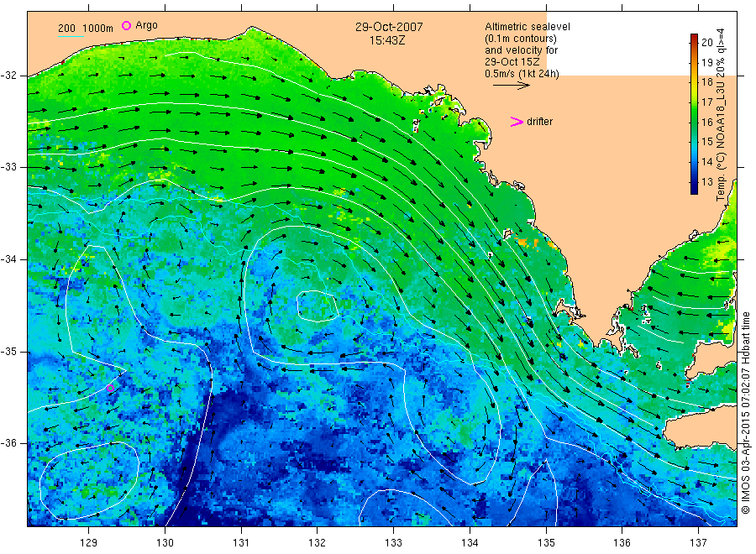Click the small closed sea-level contour near 132E, 34.5S
The height and width of the screenshot is (554, 756).
click(x=318, y=306)
